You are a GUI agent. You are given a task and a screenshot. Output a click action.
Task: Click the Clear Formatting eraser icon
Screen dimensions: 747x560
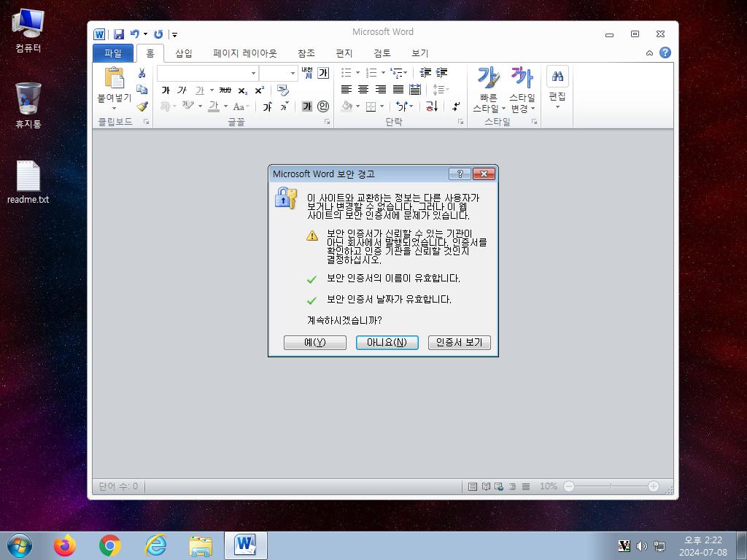(x=282, y=90)
